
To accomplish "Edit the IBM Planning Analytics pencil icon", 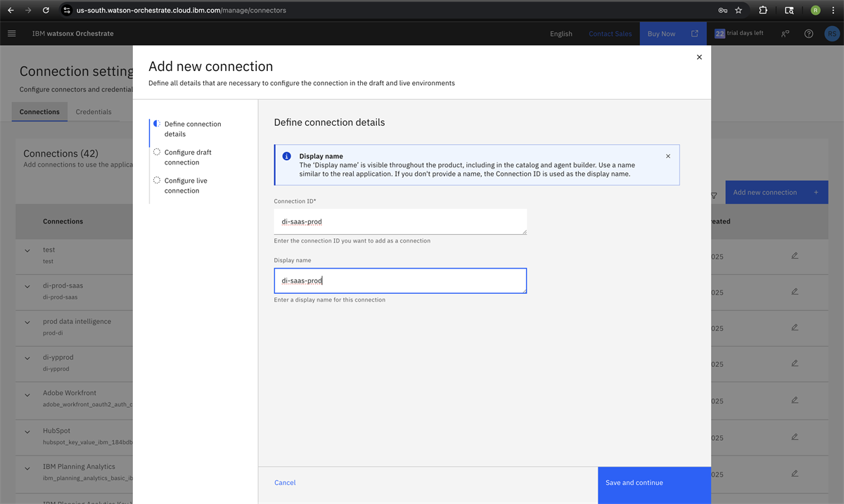I will pyautogui.click(x=795, y=473).
